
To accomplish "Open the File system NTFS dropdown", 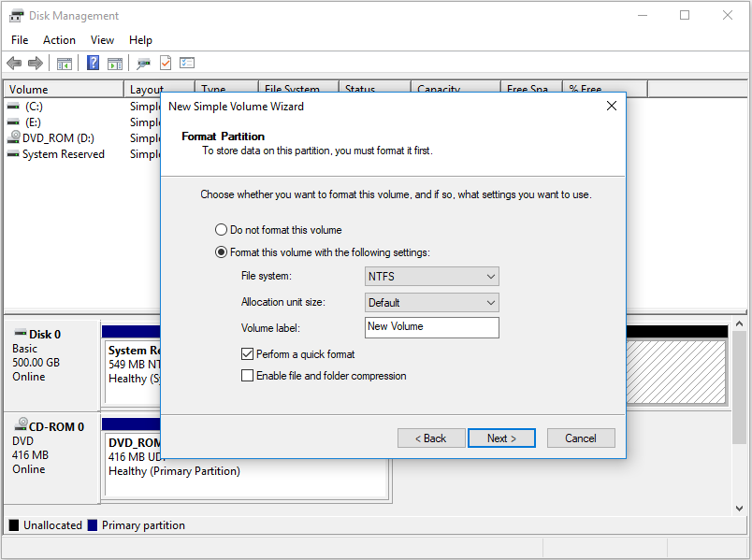I will click(x=431, y=277).
